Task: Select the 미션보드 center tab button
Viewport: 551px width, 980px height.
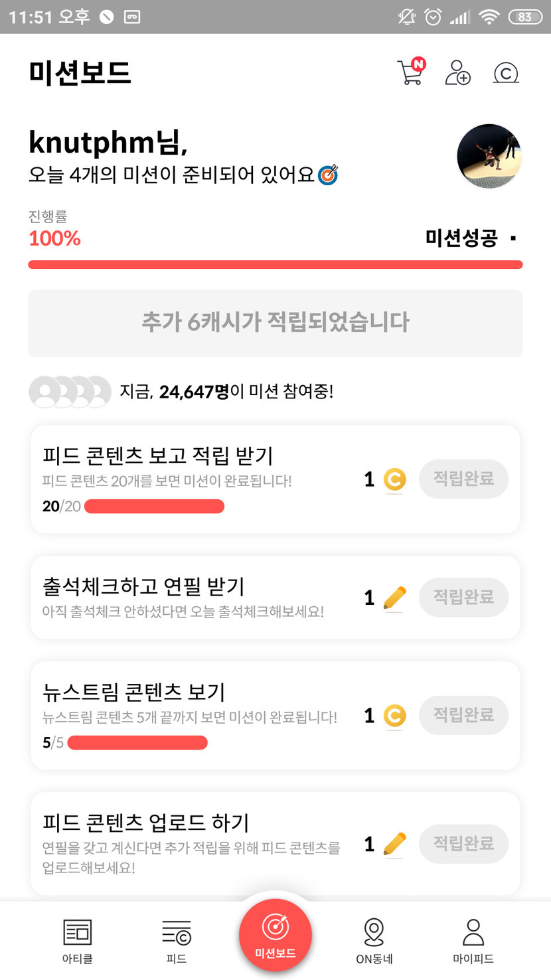Action: tap(275, 935)
